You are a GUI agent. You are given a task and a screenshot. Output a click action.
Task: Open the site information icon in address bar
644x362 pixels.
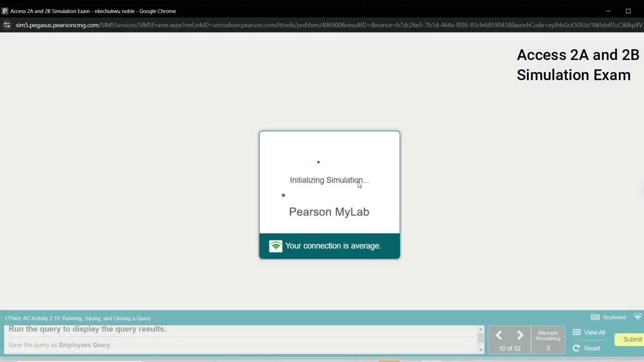point(7,25)
